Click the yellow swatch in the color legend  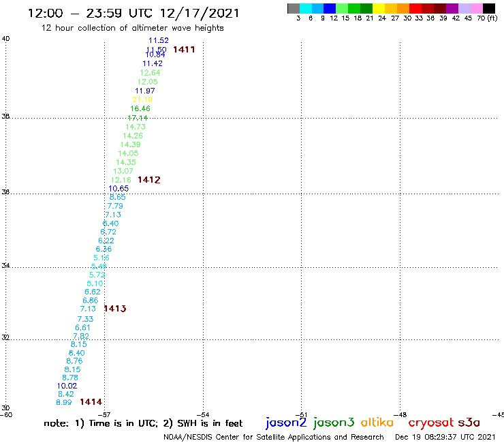click(x=379, y=8)
